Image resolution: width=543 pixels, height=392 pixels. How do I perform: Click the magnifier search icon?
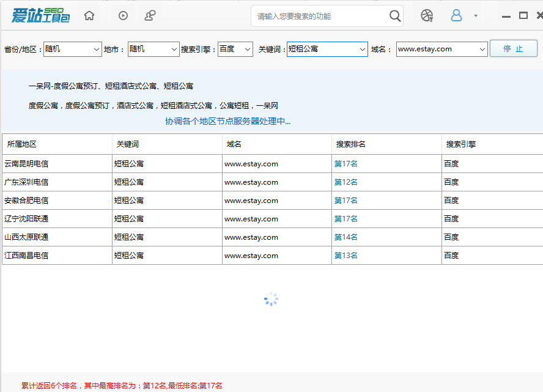(396, 16)
